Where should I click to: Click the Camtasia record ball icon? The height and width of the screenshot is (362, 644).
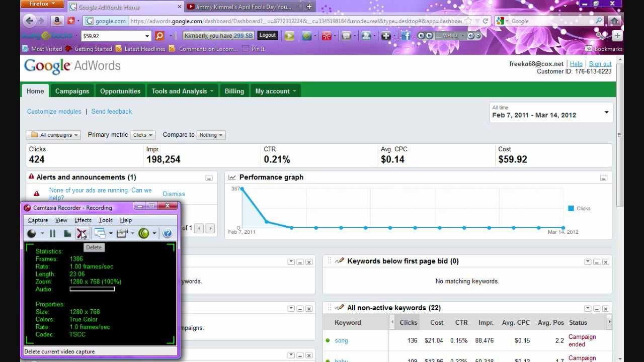tap(32, 233)
